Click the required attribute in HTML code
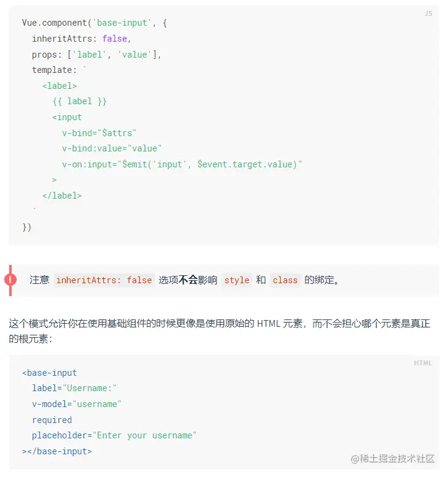448x477 pixels. pos(52,420)
